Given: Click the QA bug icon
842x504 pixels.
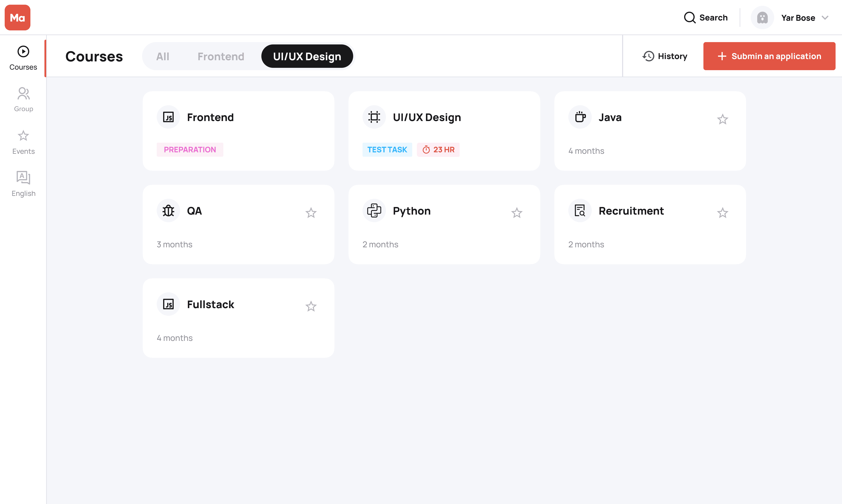Looking at the screenshot, I should point(168,210).
